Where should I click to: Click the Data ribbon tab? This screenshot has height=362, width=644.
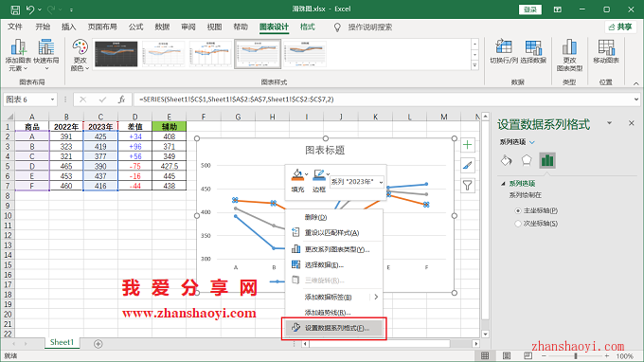pyautogui.click(x=162, y=27)
